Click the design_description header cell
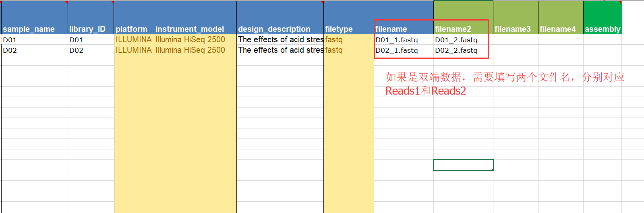The height and width of the screenshot is (213, 644). (280, 29)
